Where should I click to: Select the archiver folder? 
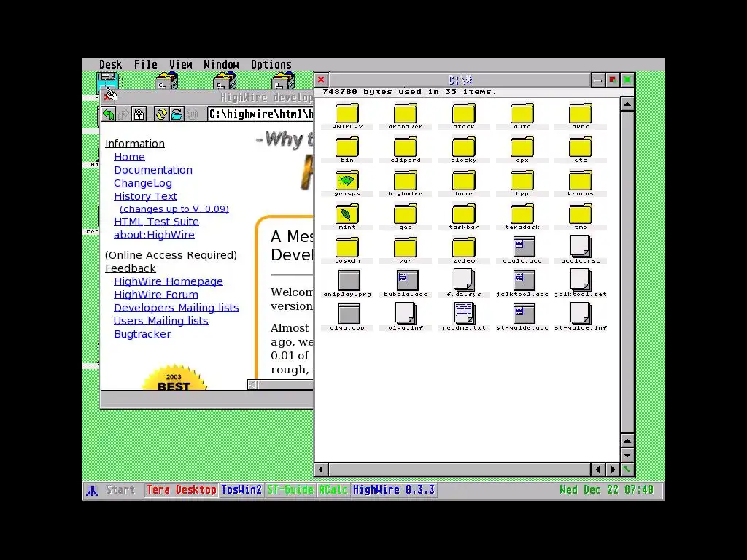[406, 116]
